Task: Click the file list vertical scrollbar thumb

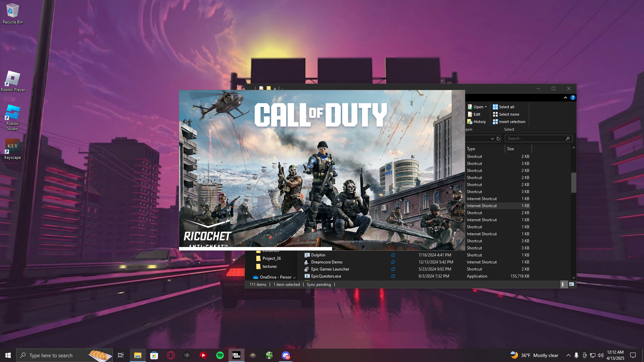Action: (x=574, y=183)
